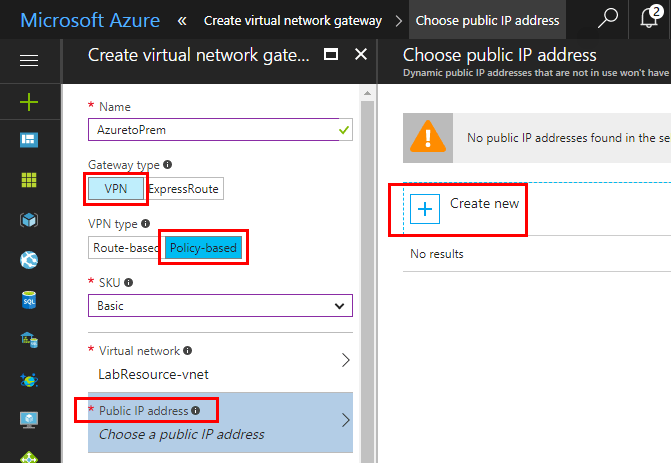Screen dimensions: 671x463
Task: Open the hamburger menu in the sidebar
Action: [x=29, y=61]
